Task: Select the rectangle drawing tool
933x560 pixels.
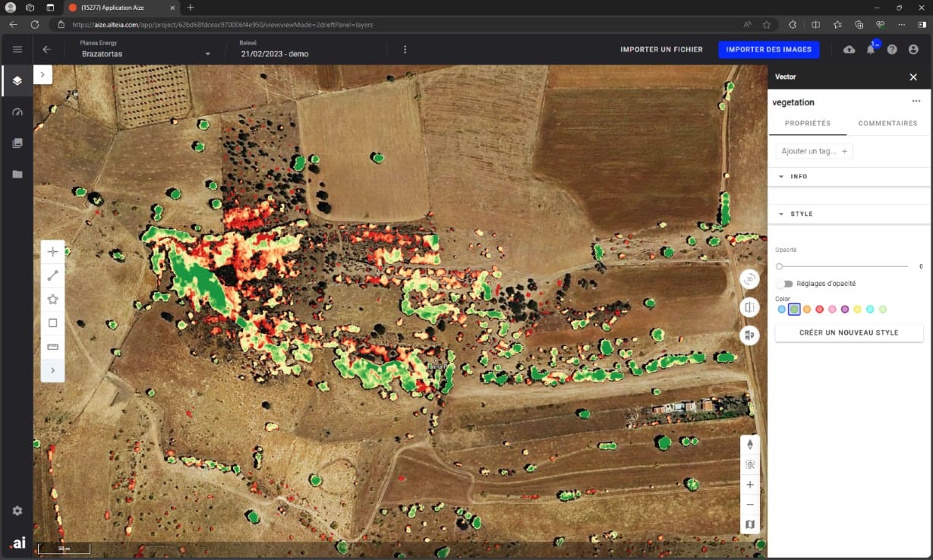Action: click(x=52, y=322)
